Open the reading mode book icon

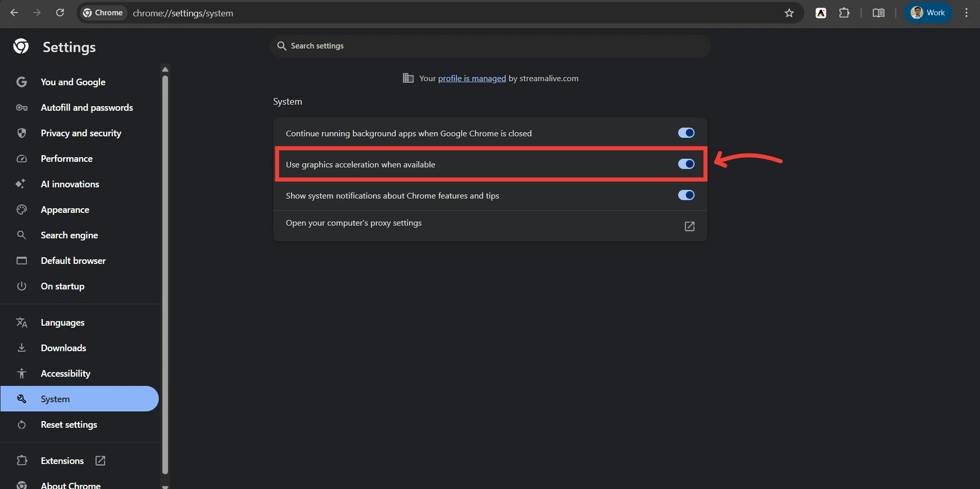coord(878,13)
